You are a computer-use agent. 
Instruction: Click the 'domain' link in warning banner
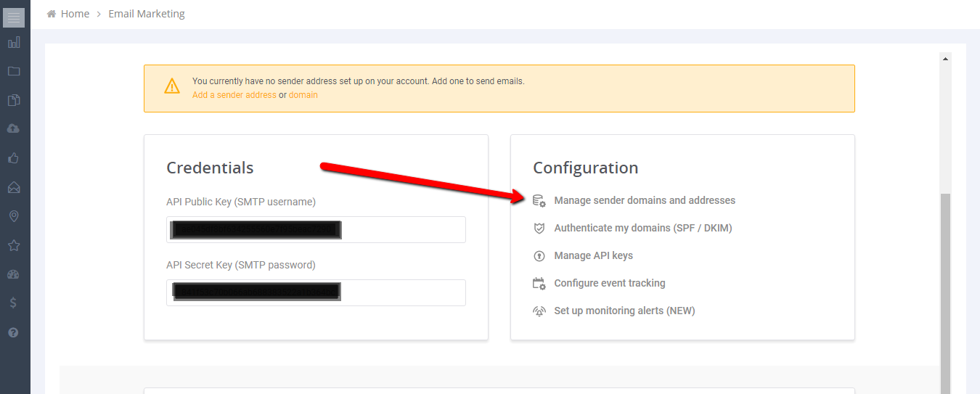coord(303,95)
